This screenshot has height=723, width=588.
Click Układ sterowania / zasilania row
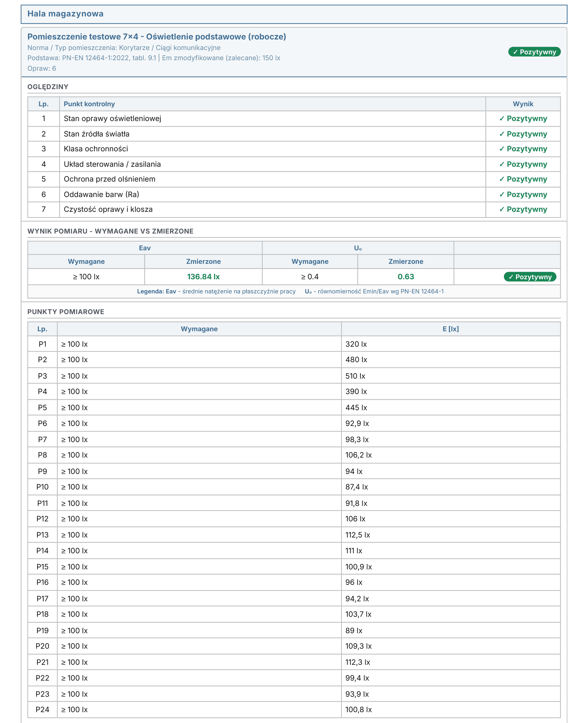pyautogui.click(x=294, y=164)
